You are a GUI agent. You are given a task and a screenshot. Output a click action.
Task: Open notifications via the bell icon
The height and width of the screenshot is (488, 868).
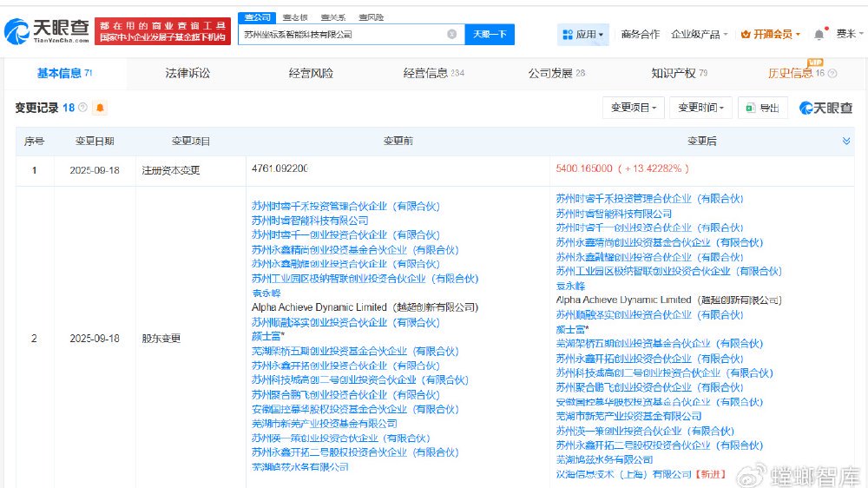click(819, 35)
